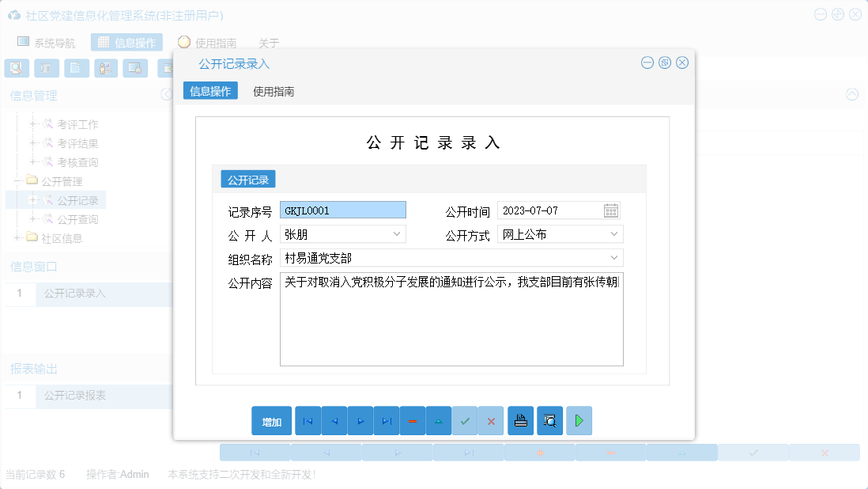Jump to the last record with the skip icon

[x=387, y=420]
